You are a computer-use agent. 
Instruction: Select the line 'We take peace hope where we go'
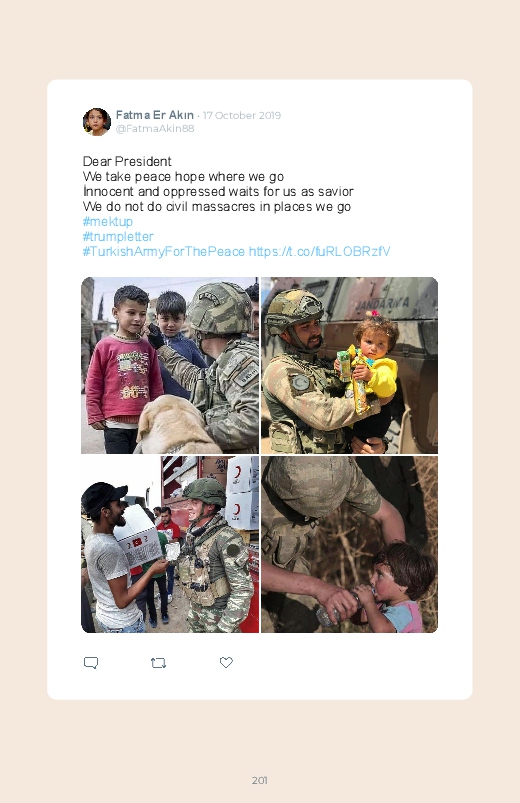pos(183,177)
